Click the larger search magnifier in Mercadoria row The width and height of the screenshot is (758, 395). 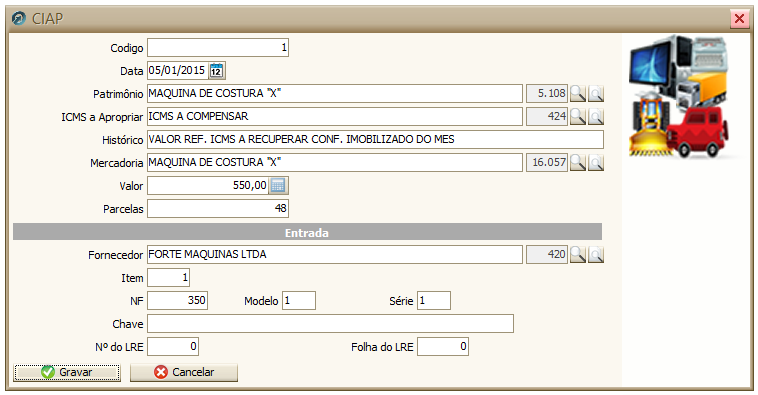tap(578, 162)
